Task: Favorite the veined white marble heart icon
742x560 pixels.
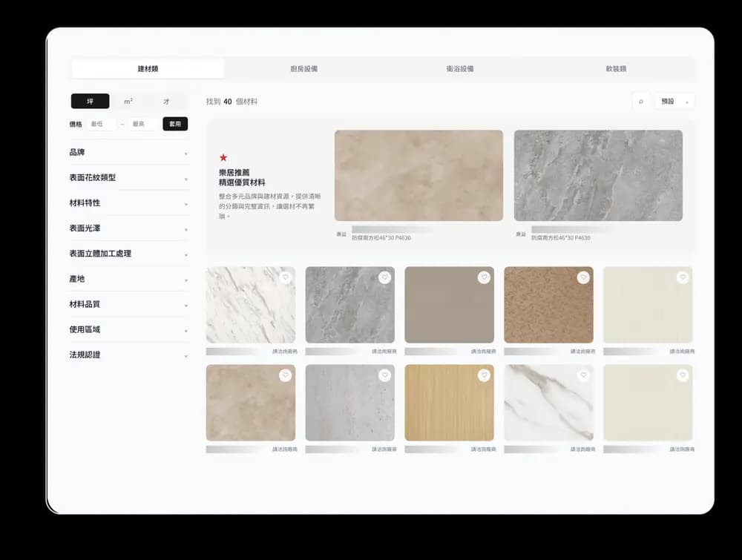Action: (583, 375)
